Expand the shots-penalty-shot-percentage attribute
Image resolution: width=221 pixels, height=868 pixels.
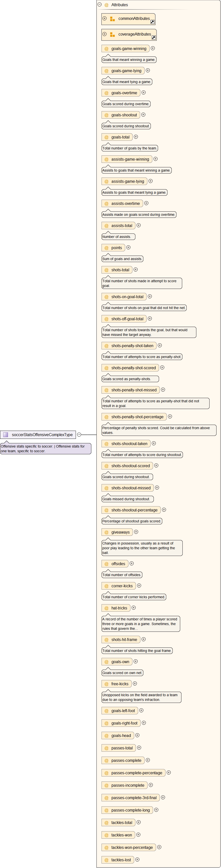[170, 416]
